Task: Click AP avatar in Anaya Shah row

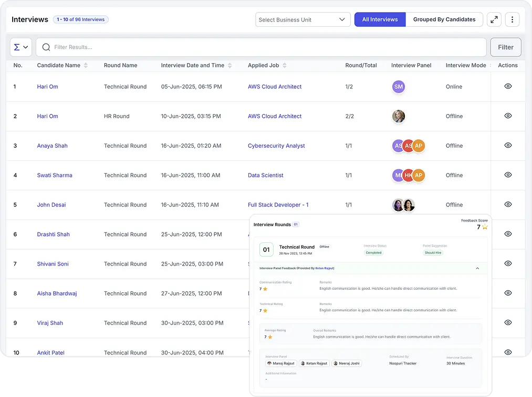Action: [419, 146]
